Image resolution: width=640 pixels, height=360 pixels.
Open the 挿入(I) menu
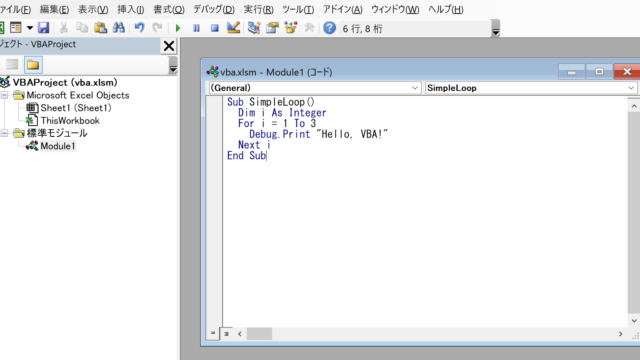coord(131,9)
